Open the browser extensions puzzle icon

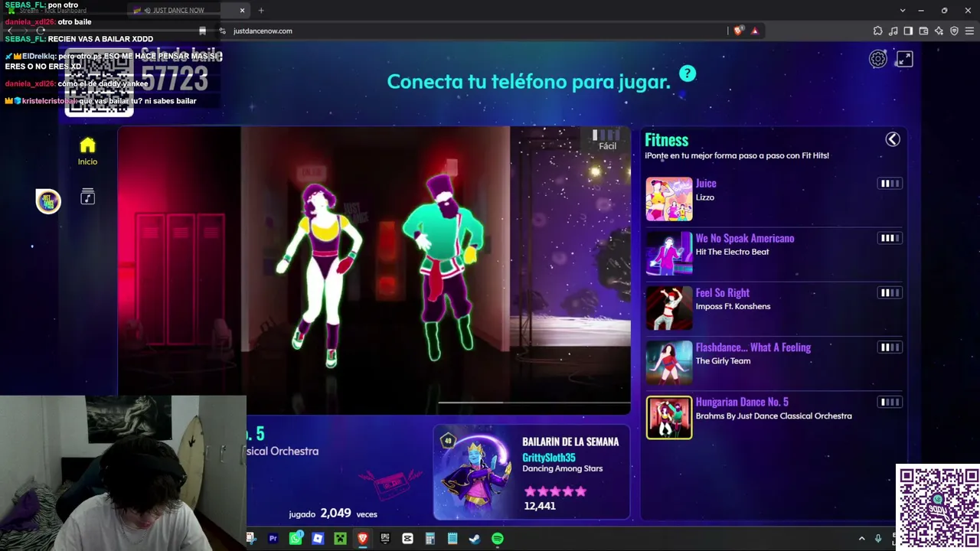(877, 31)
